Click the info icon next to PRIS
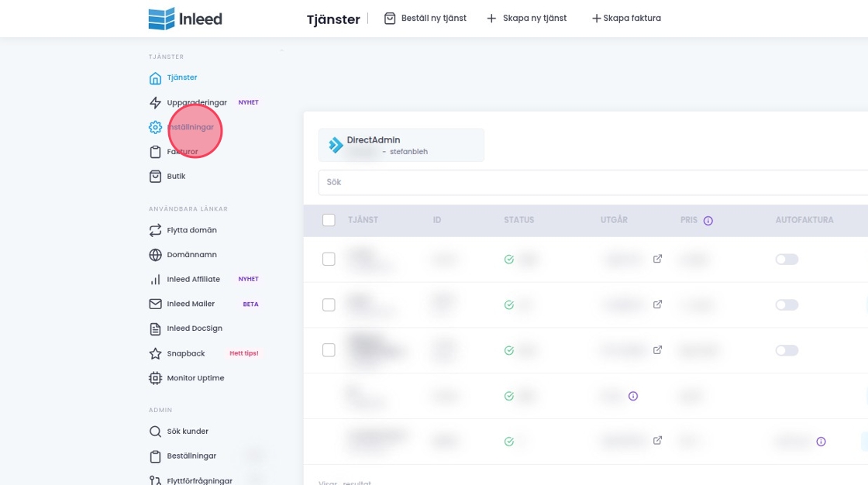The image size is (868, 485). point(708,221)
